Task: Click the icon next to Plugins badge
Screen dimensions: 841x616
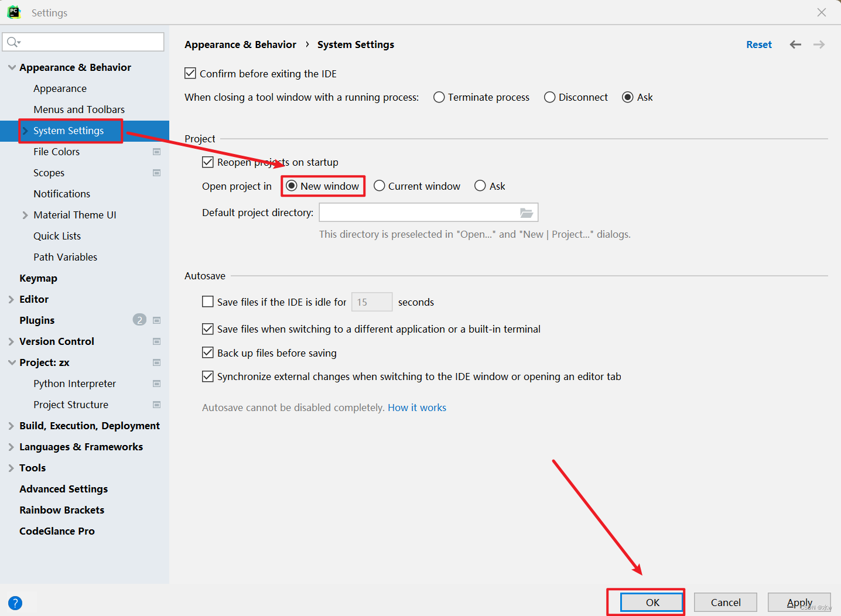Action: 156,320
